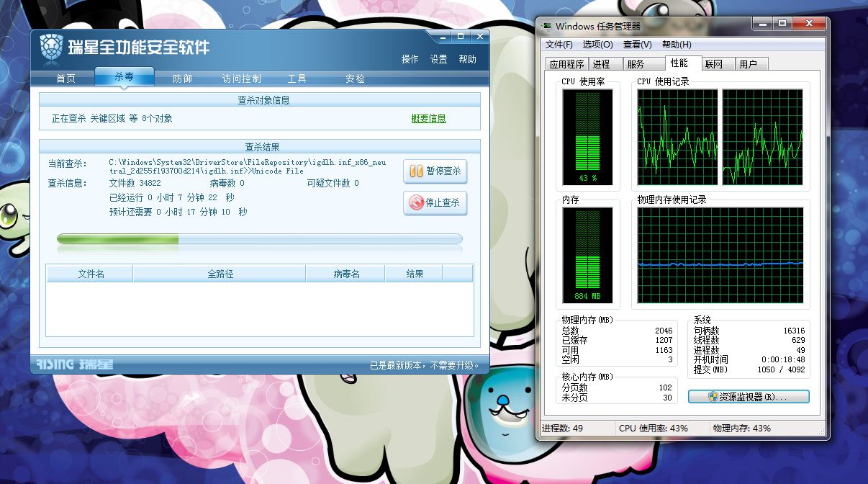The height and width of the screenshot is (484, 868).
Task: Click the 开机时间 0:00:18:48 value
Action: click(x=783, y=359)
